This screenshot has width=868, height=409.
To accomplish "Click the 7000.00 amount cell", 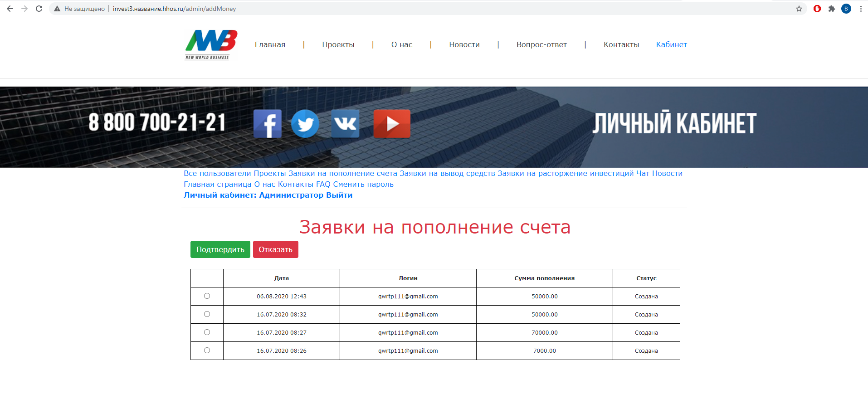I will (x=545, y=351).
